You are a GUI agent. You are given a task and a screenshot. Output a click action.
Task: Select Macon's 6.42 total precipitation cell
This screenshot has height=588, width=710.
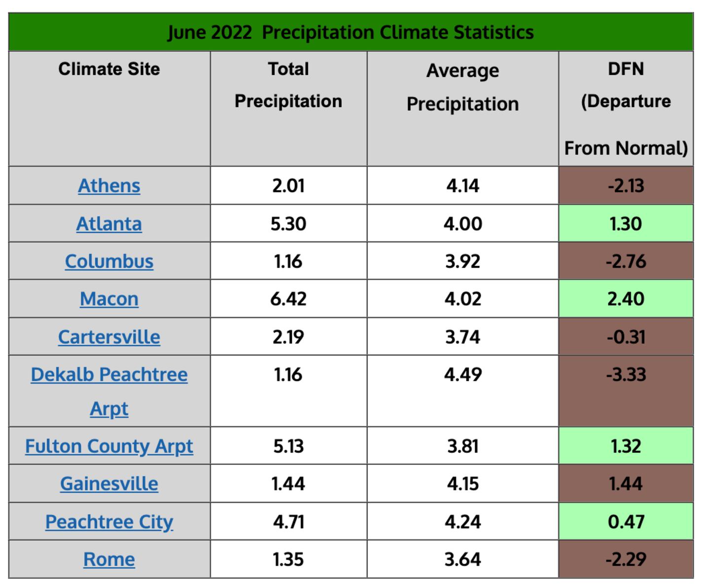click(288, 299)
